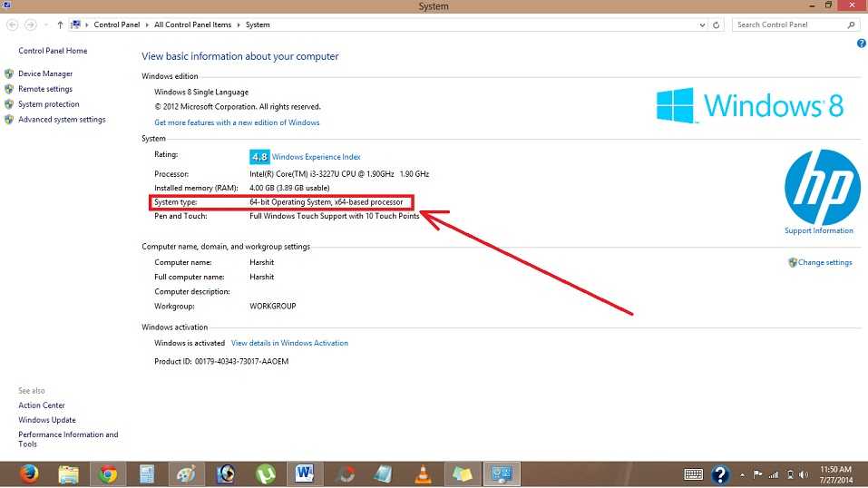Select the System control panel taskbar icon
This screenshot has width=868, height=488.
[502, 474]
